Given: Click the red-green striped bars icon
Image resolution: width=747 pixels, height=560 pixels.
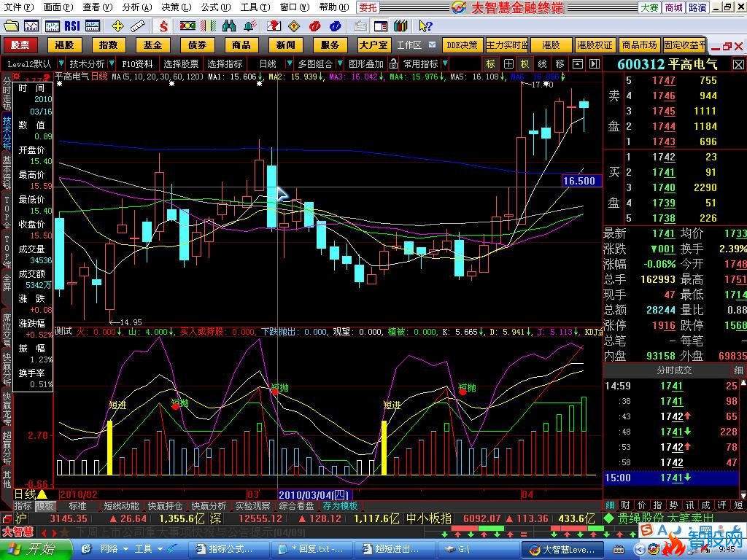Looking at the screenshot, I should [x=208, y=26].
